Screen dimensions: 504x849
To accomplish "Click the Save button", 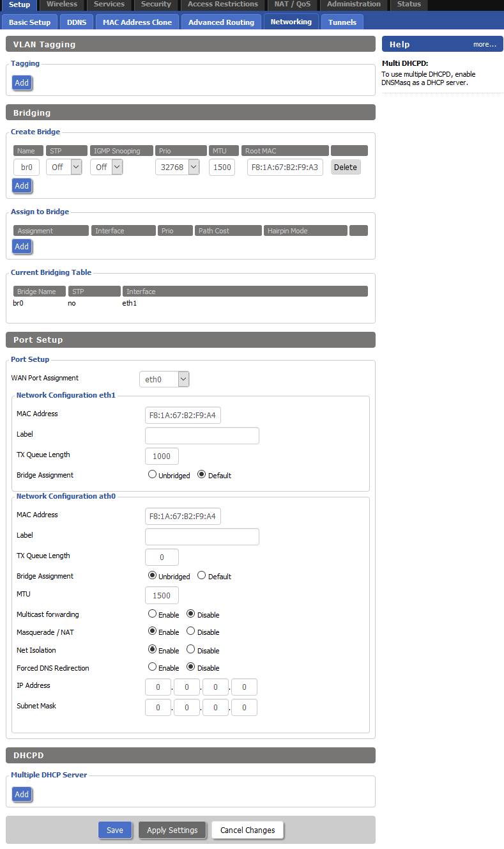I will (115, 830).
